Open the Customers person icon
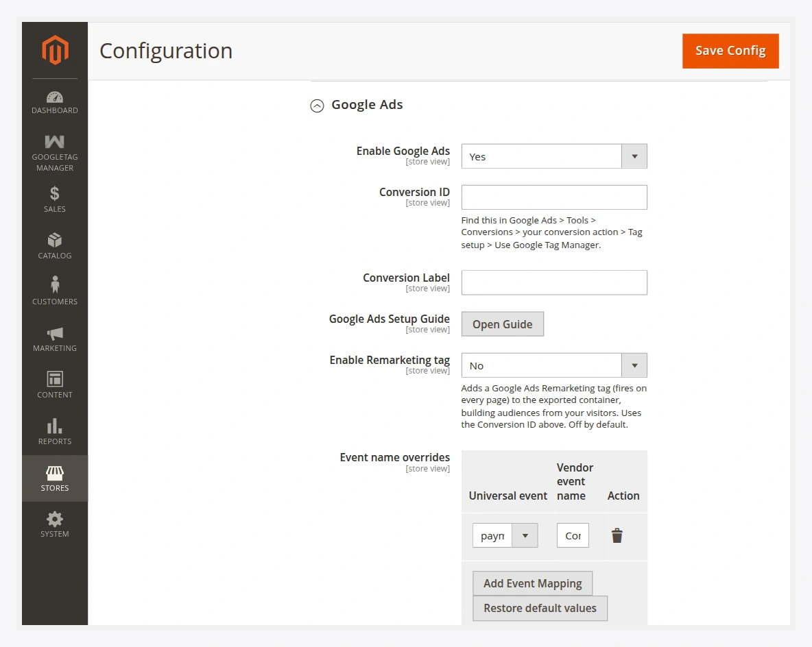The width and height of the screenshot is (812, 647). 55,284
